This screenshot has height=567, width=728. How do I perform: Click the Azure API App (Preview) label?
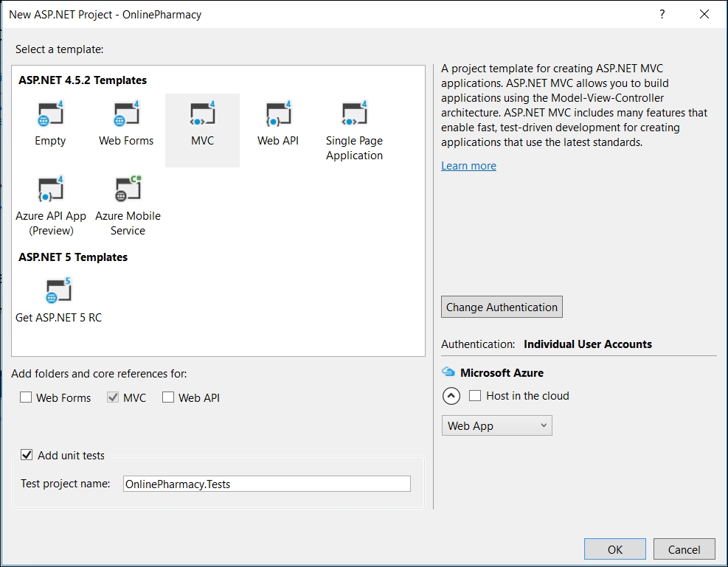click(x=51, y=223)
